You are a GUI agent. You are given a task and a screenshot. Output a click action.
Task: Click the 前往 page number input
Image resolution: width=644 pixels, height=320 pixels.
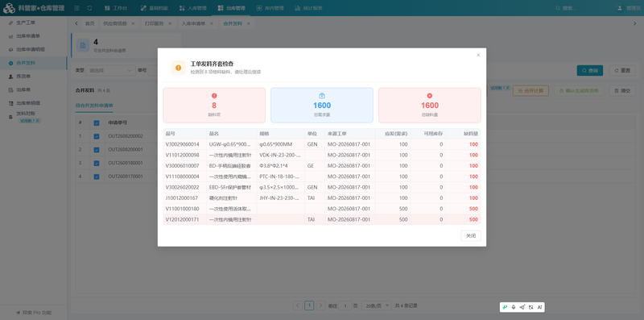(x=345, y=305)
